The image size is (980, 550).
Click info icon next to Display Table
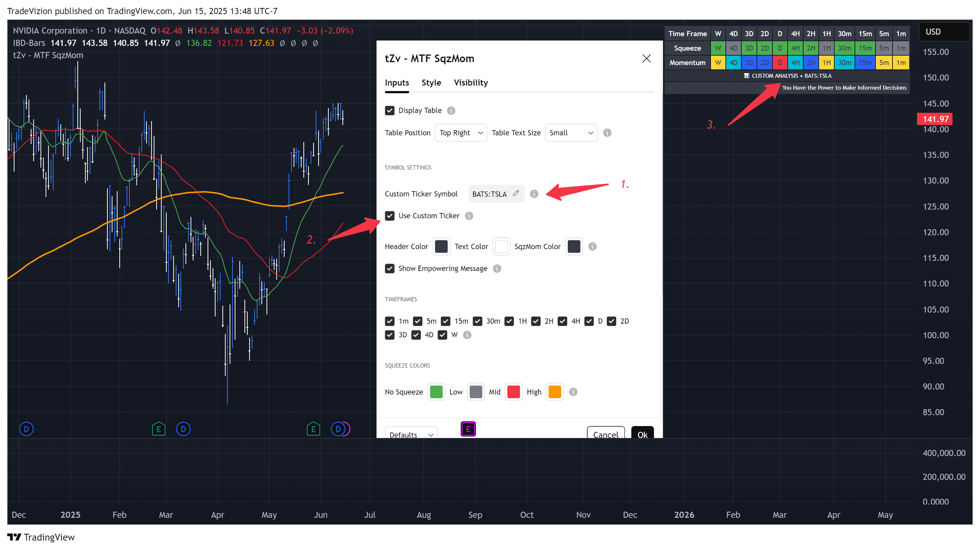click(x=451, y=111)
